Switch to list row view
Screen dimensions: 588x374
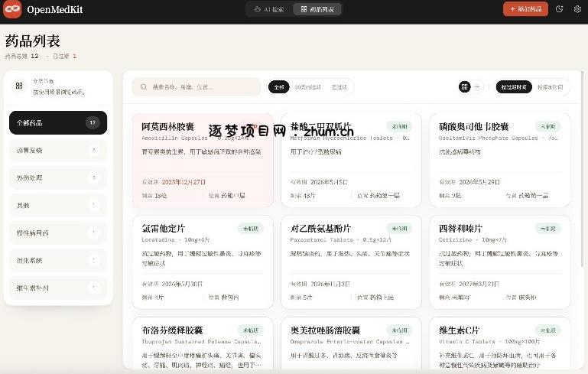coord(477,87)
